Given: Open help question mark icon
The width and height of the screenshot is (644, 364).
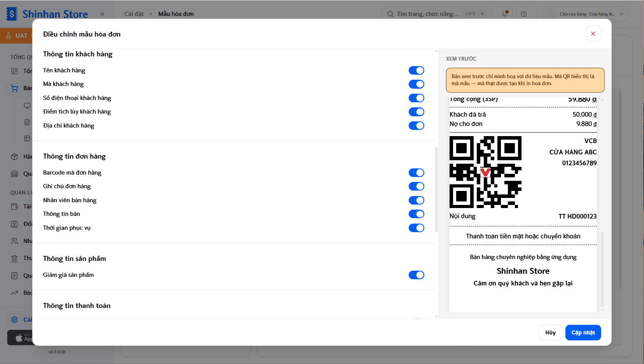Looking at the screenshot, I should [x=524, y=14].
